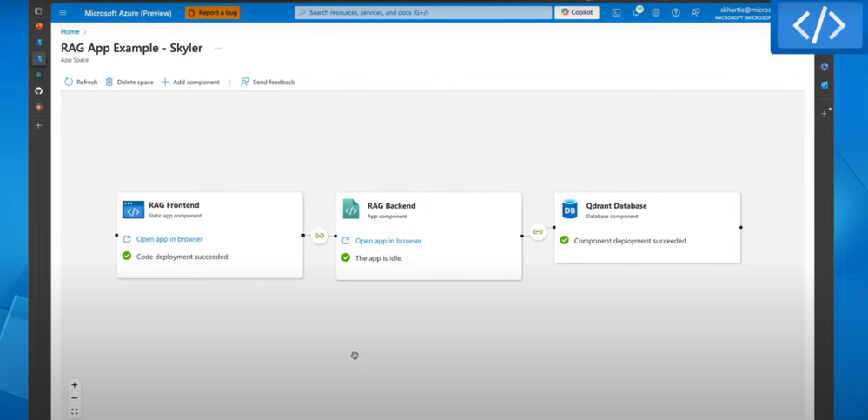
Task: Click the Report a bug button
Action: 213,13
